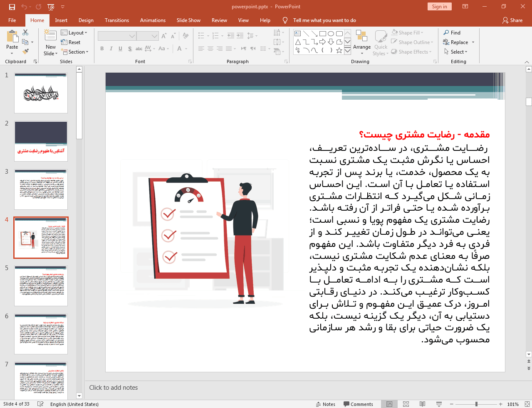This screenshot has width=532, height=408.
Task: Click the Save icon in title bar
Action: (12, 7)
